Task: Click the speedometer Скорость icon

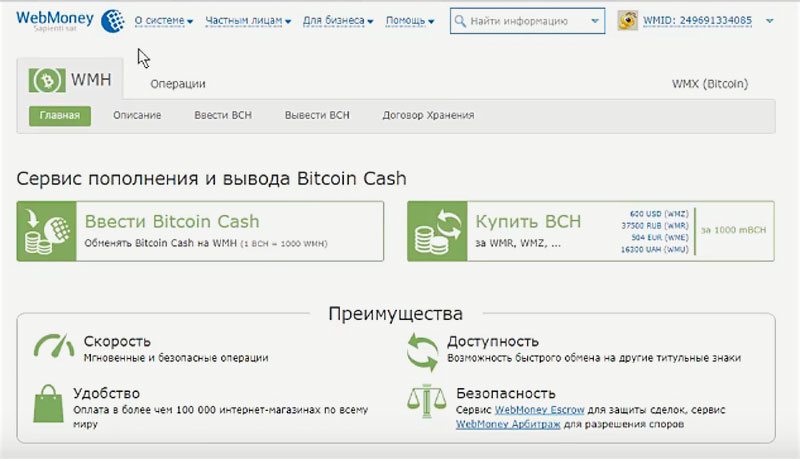Action: click(54, 346)
